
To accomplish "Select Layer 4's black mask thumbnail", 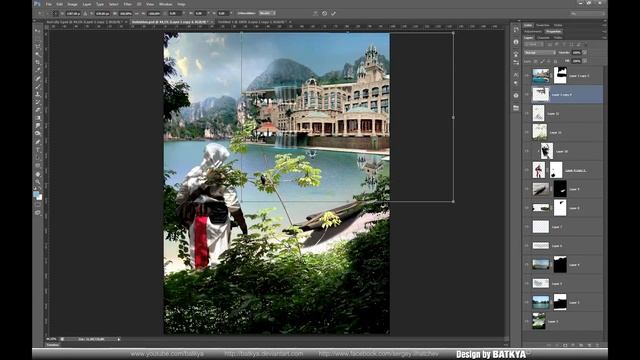I will (560, 265).
